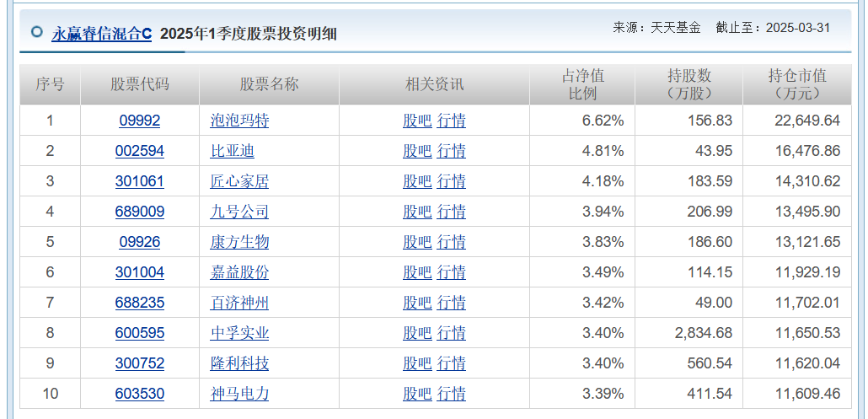Select the 16,476.86 market value cell
The image size is (868, 419).
pos(797,151)
